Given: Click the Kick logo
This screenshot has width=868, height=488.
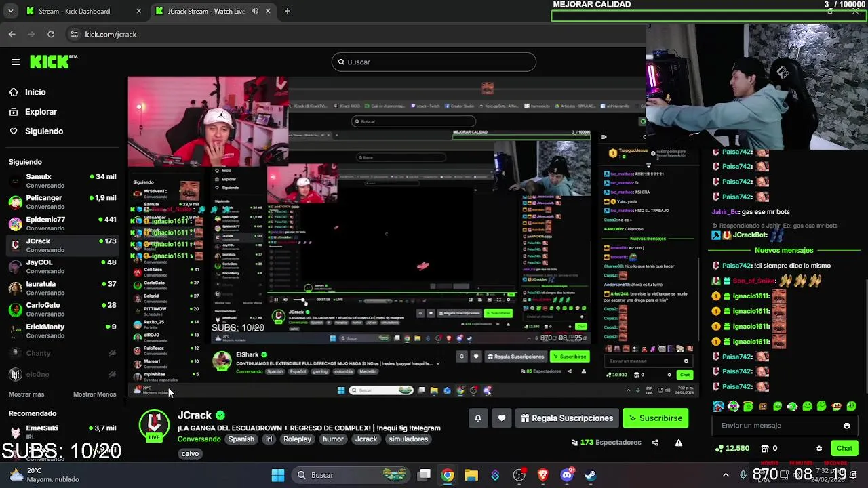Looking at the screenshot, I should click(53, 62).
